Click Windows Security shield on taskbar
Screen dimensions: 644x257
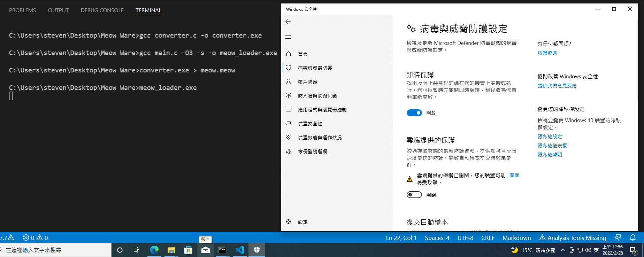pos(257,250)
